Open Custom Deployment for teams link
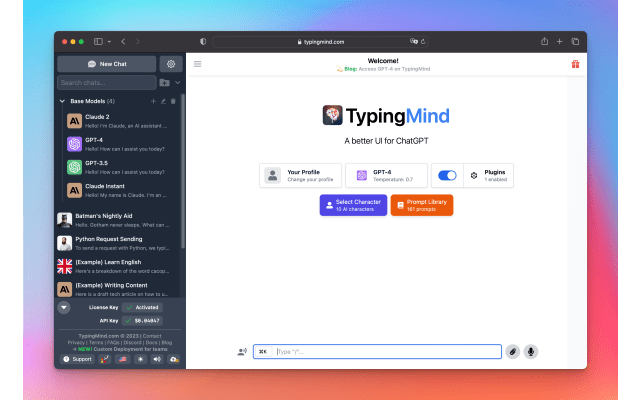This screenshot has height=400, width=640. [130, 349]
